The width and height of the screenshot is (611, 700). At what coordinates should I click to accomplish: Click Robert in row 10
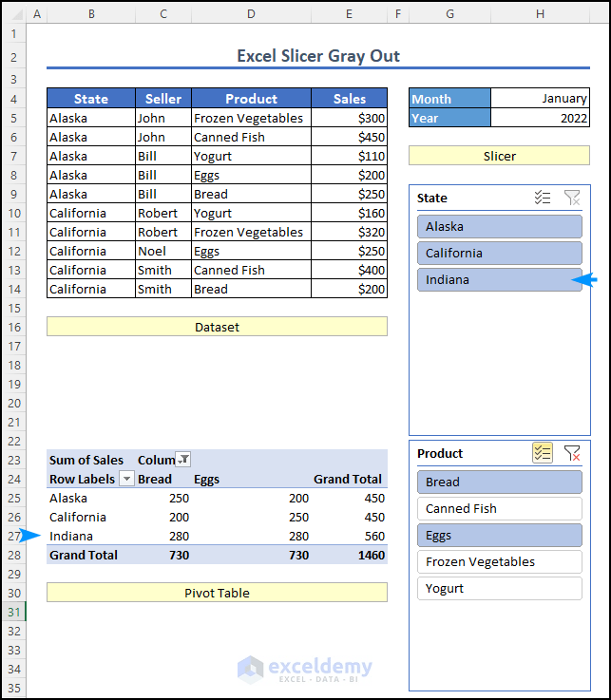[x=163, y=213]
